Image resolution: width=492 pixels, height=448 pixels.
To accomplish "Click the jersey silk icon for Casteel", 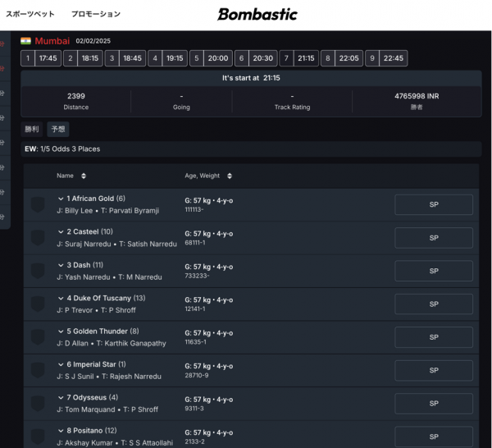I will (38, 238).
